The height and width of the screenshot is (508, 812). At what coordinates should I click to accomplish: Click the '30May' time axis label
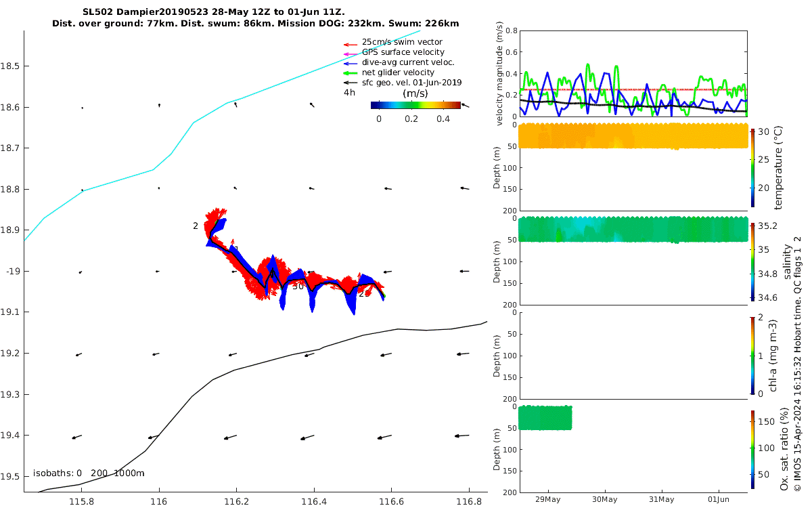coord(604,500)
